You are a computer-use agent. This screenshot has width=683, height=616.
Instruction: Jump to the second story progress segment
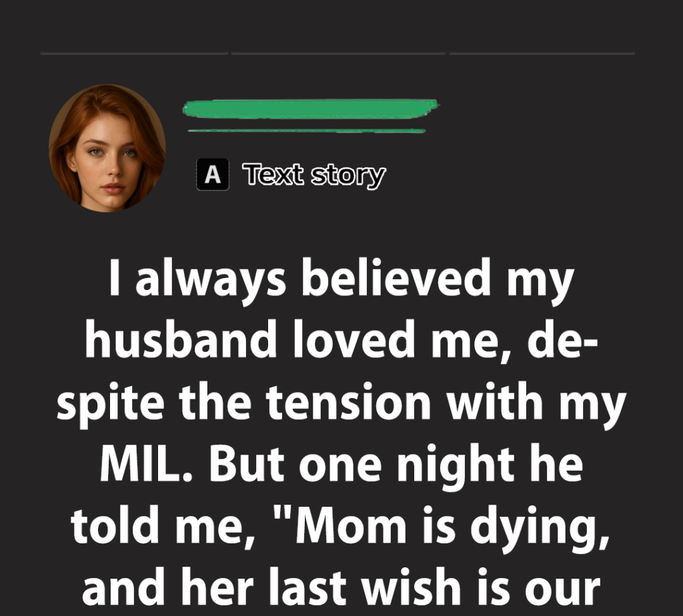(338, 53)
